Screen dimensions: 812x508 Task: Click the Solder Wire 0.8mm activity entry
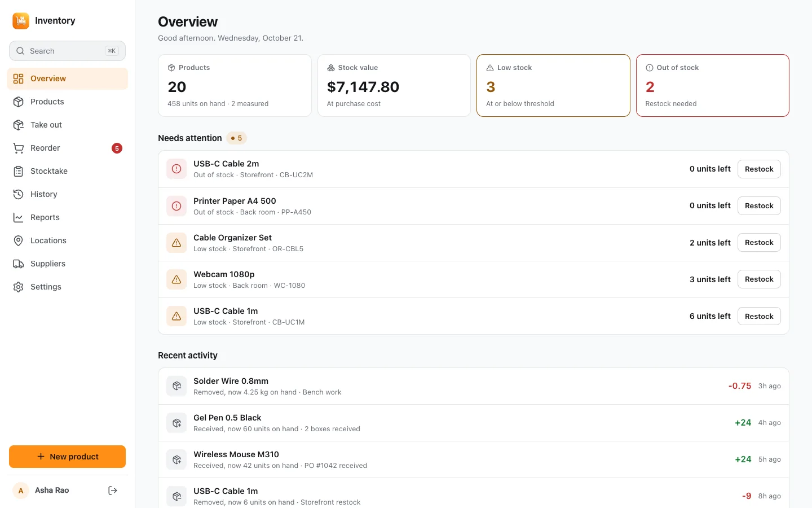pos(474,386)
